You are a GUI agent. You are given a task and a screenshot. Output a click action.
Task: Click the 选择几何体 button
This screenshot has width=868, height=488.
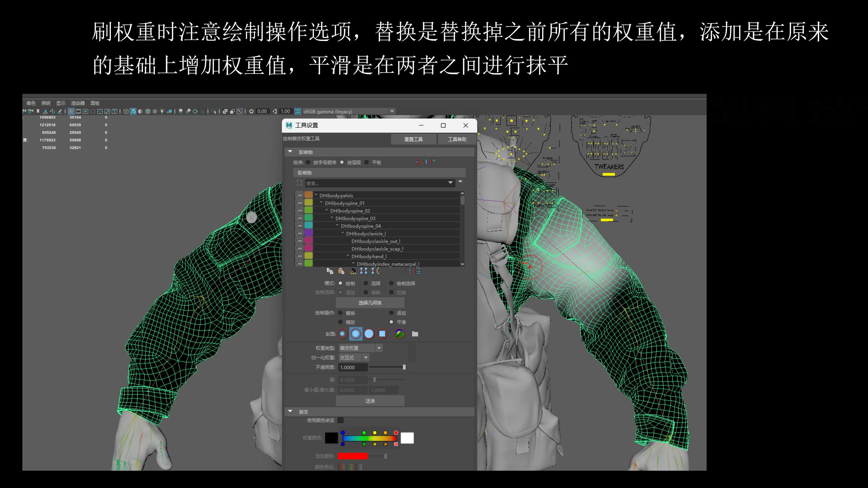tap(370, 303)
